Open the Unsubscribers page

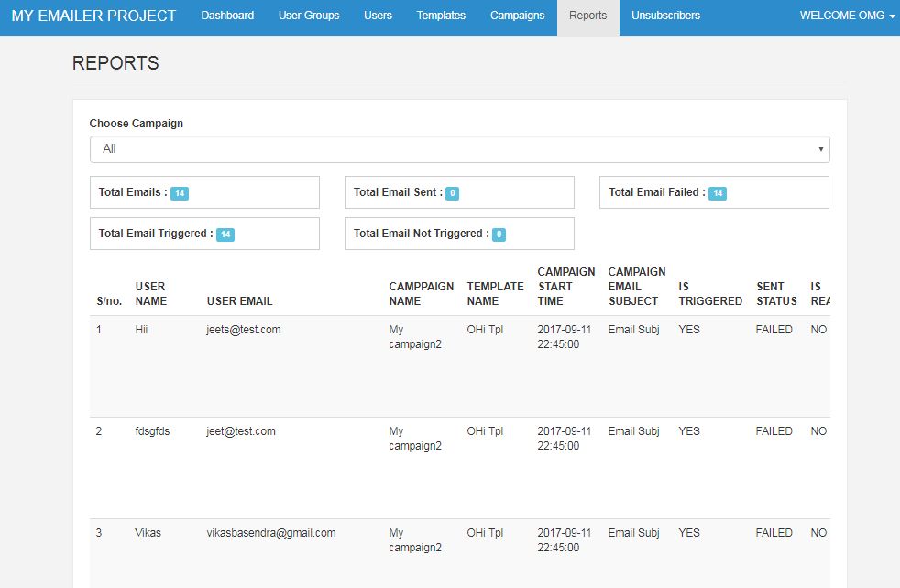pos(665,16)
